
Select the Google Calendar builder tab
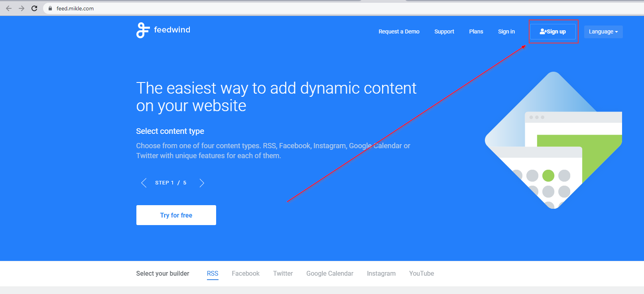[x=330, y=274]
